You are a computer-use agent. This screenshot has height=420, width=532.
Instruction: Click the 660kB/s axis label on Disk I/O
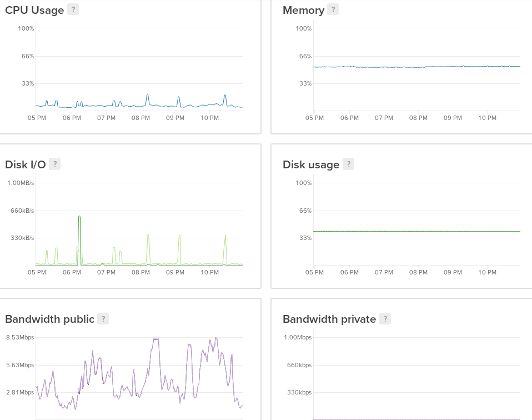pyautogui.click(x=22, y=211)
